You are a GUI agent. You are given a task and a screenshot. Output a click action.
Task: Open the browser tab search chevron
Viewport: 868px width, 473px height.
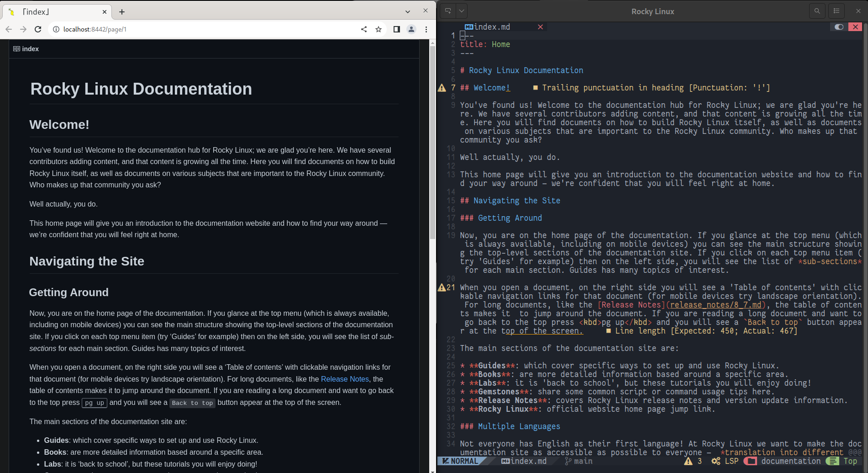coord(407,11)
